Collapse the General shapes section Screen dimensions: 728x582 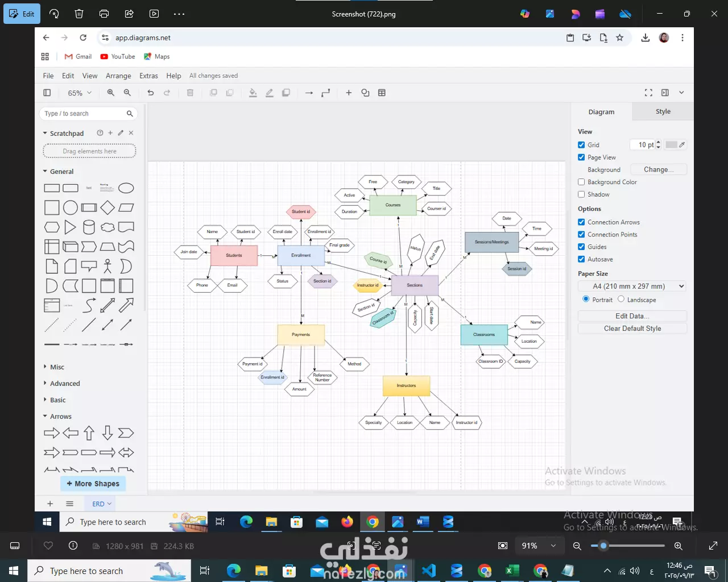[x=45, y=171]
